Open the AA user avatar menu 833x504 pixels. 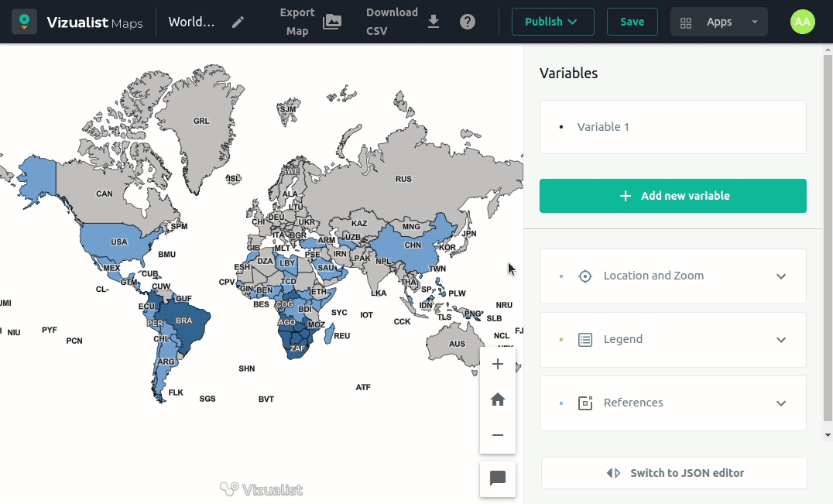point(803,22)
